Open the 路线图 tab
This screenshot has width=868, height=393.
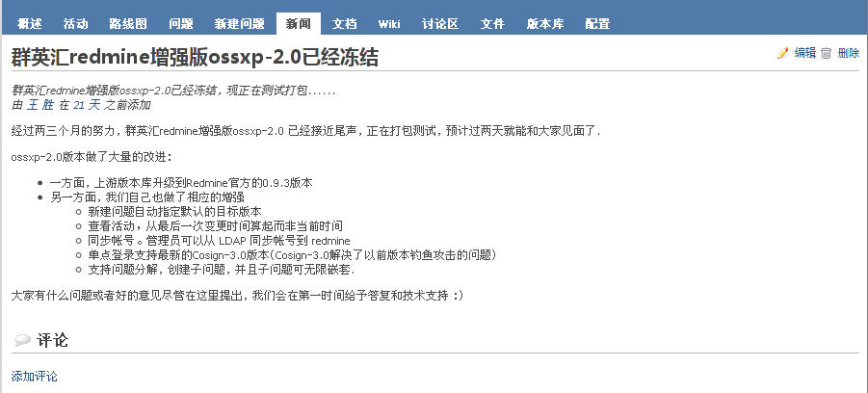point(128,24)
